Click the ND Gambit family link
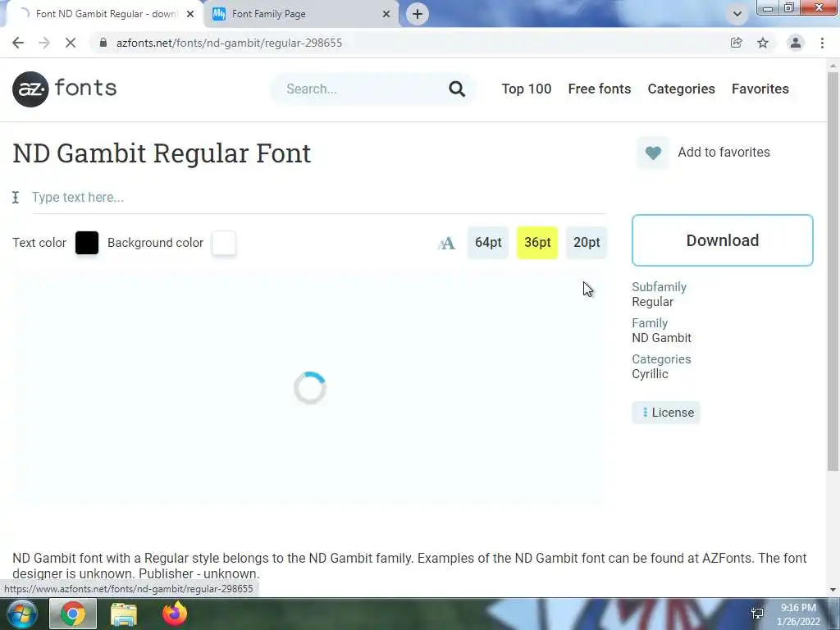Image resolution: width=840 pixels, height=630 pixels. pos(661,338)
